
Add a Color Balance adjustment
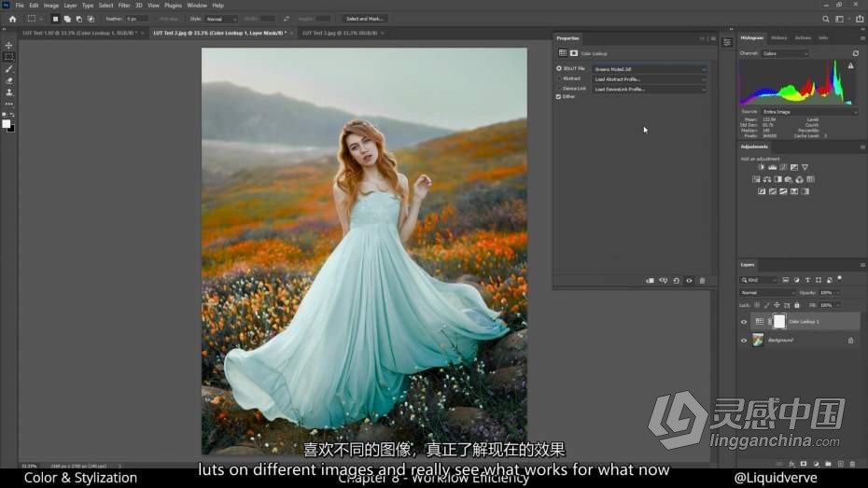coord(767,179)
